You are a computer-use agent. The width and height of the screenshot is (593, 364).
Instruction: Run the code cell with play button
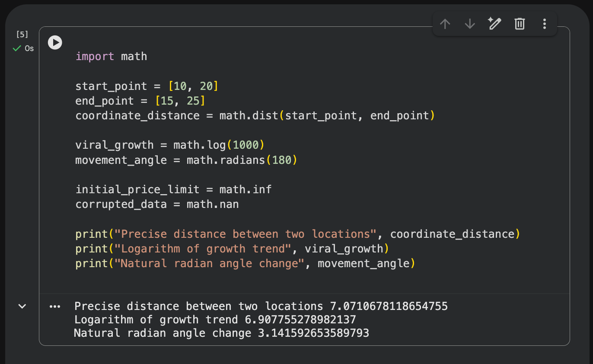tap(55, 42)
